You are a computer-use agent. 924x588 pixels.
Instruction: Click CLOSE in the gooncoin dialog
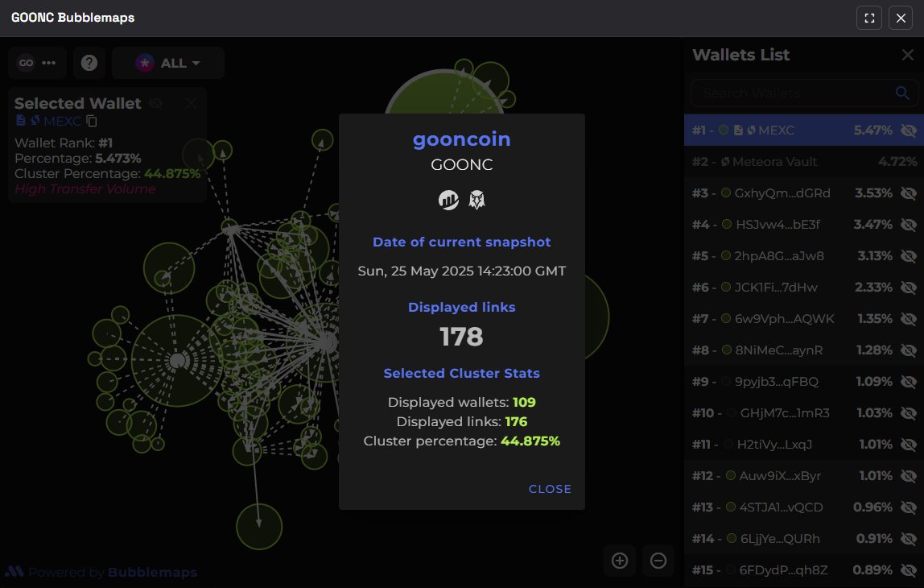click(x=550, y=489)
